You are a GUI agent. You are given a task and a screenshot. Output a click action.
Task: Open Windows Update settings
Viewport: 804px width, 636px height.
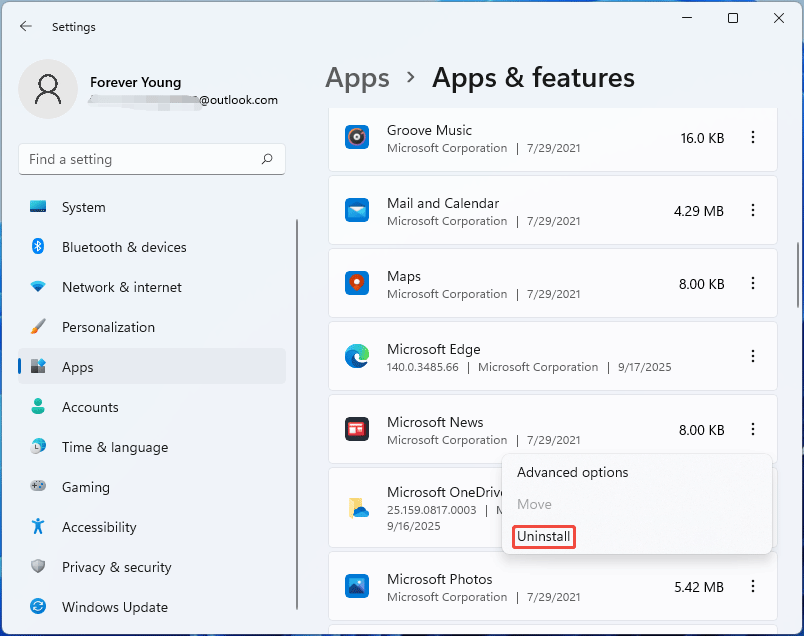tap(114, 607)
